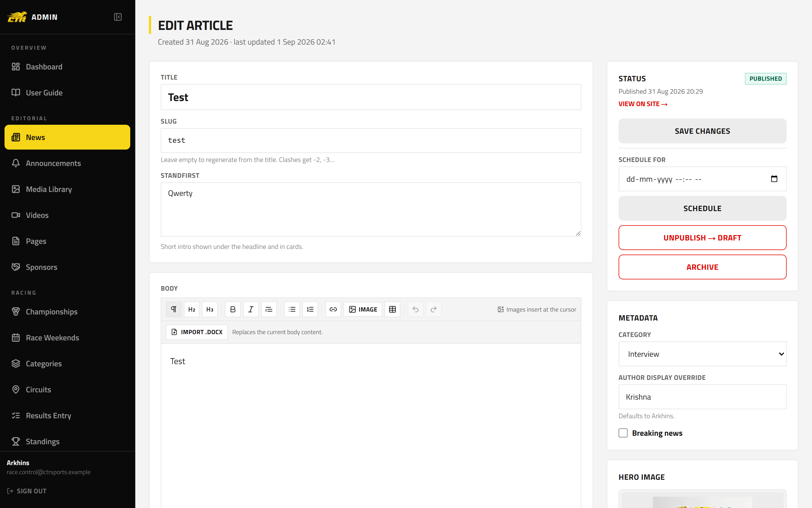Screen dimensions: 812x508
Task: Navigate to Categories in sidebar
Action: point(67,364)
